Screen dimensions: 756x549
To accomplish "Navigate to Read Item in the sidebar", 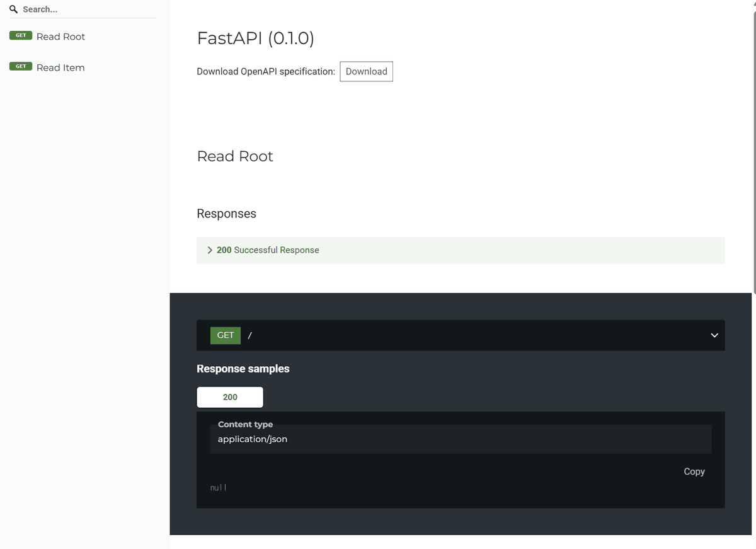I will (x=60, y=67).
